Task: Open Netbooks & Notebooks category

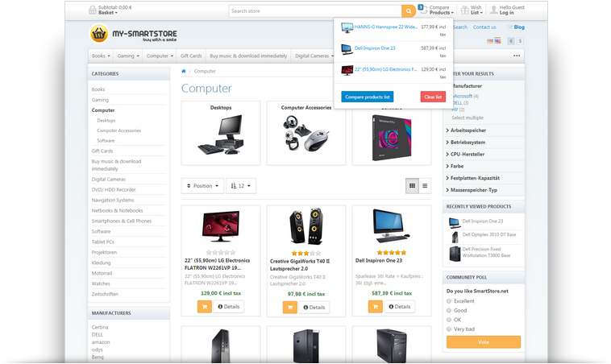Action: (118, 211)
